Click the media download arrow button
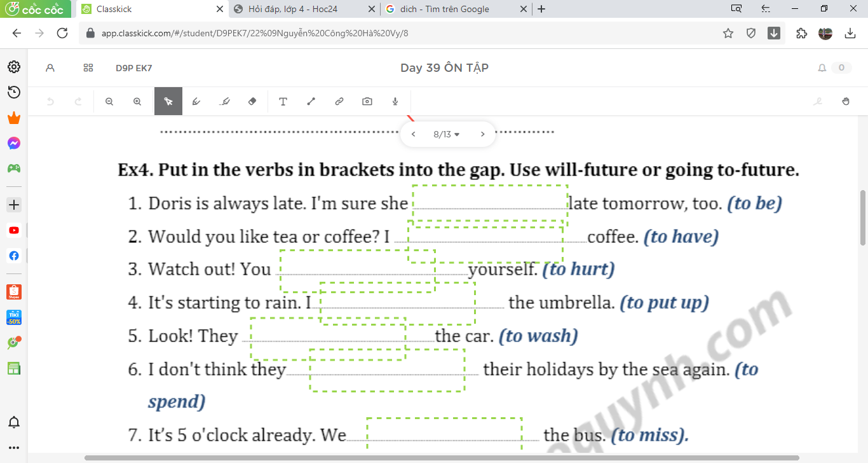 coord(774,33)
